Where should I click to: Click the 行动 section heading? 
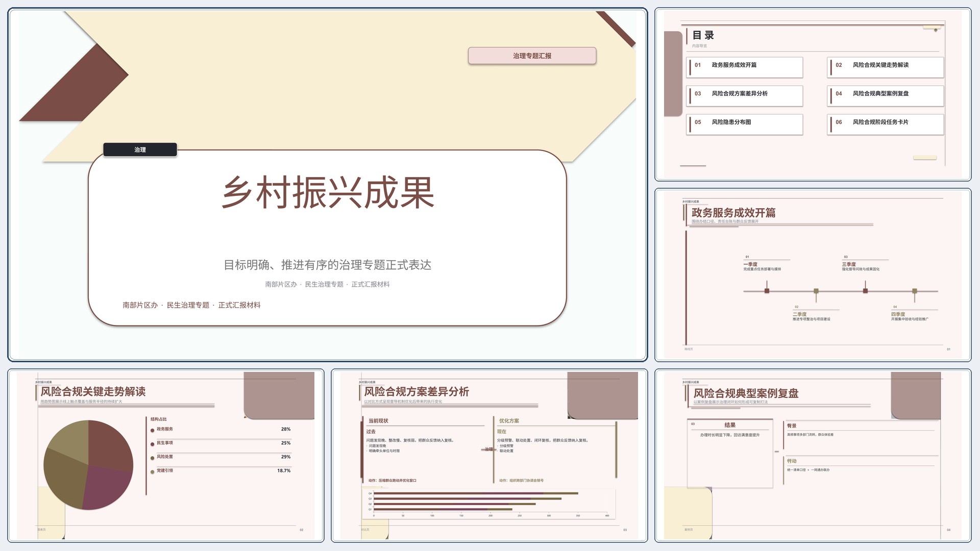click(x=792, y=461)
